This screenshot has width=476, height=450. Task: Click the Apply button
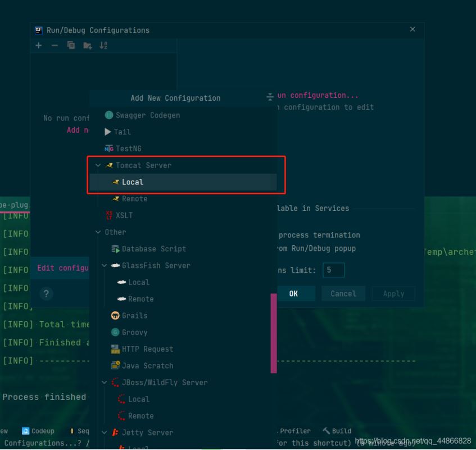(393, 294)
